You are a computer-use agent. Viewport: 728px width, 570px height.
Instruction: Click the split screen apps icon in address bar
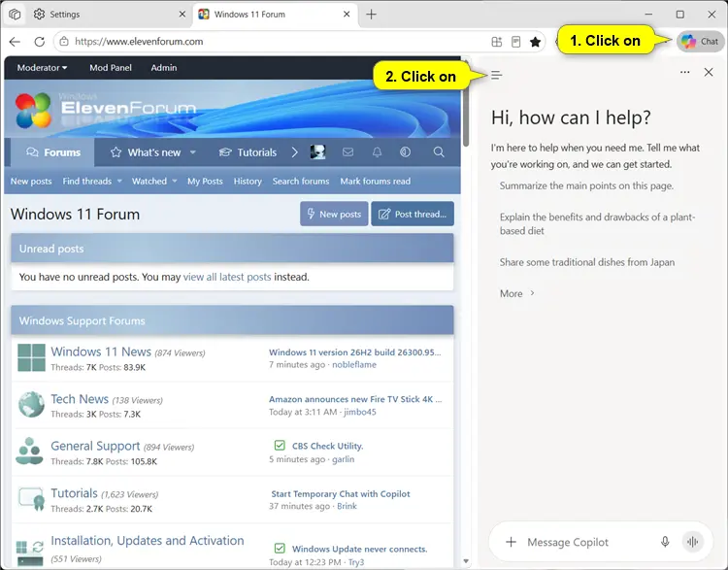tap(497, 42)
